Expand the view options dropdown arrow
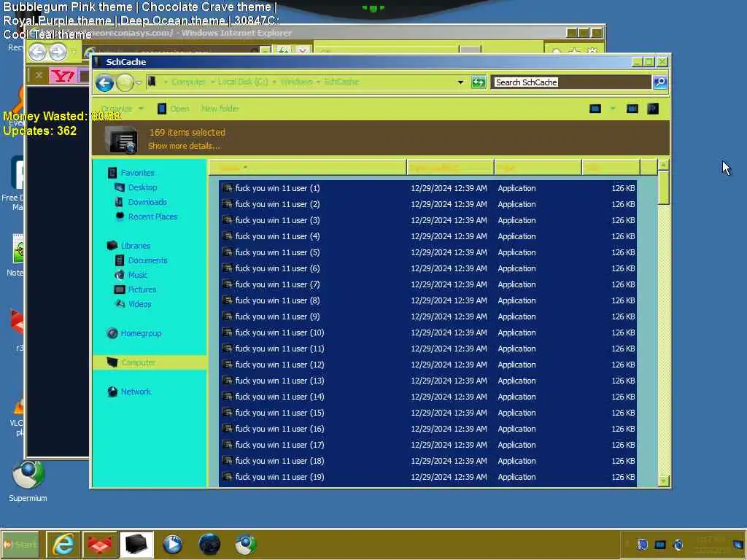This screenshot has width=747, height=560. [613, 109]
